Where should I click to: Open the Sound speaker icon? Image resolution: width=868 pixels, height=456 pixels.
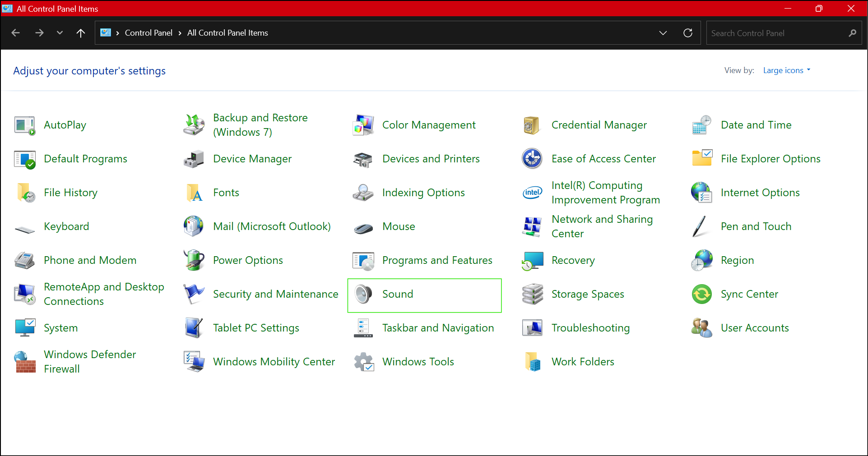coord(363,294)
